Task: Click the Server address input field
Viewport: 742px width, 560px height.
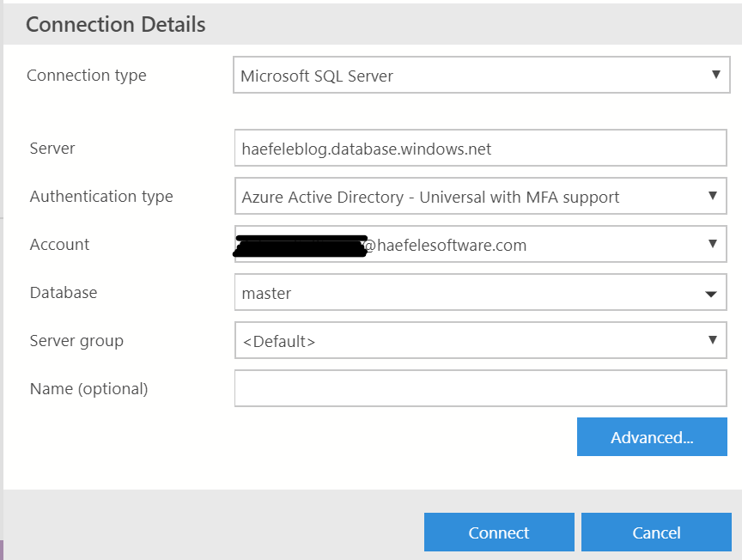Action: 480,149
